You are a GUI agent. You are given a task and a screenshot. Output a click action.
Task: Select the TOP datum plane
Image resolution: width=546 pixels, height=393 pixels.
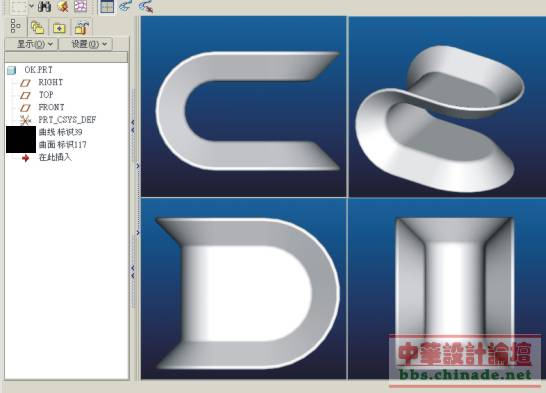click(46, 95)
